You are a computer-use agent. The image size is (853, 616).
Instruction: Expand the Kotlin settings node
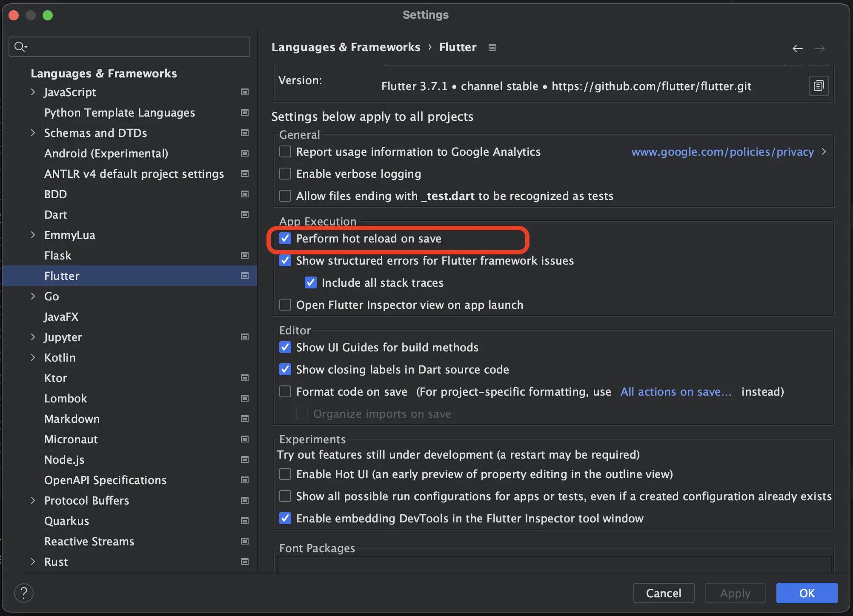pos(33,357)
